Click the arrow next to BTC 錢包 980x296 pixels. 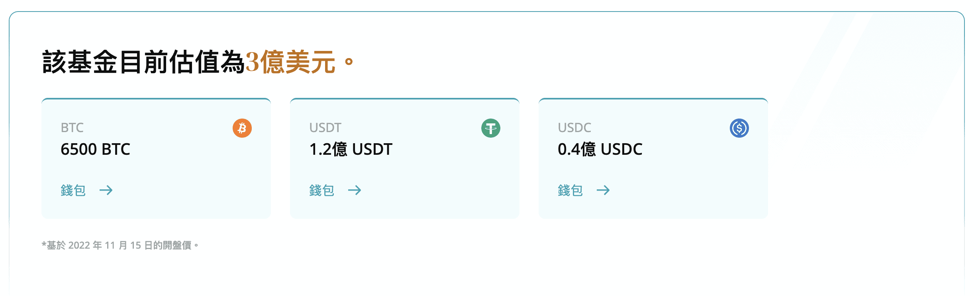pyautogui.click(x=106, y=190)
